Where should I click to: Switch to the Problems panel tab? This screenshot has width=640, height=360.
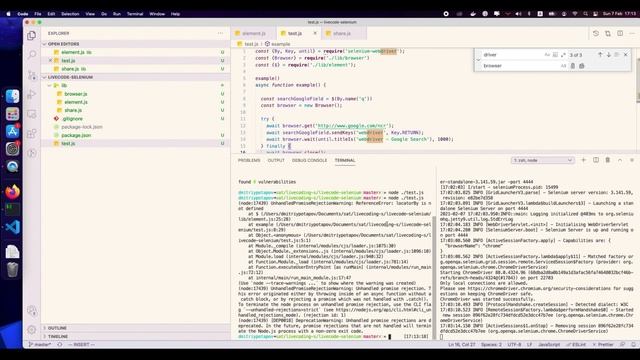pos(249,160)
